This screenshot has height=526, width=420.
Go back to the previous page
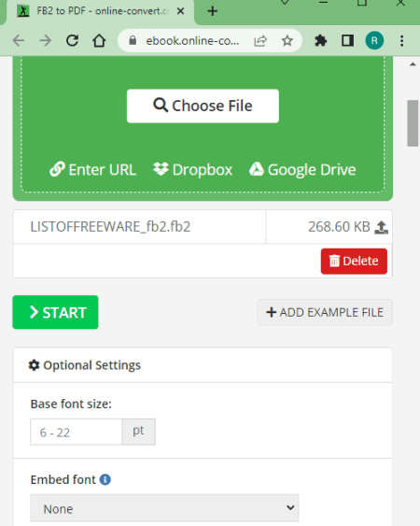[x=19, y=41]
